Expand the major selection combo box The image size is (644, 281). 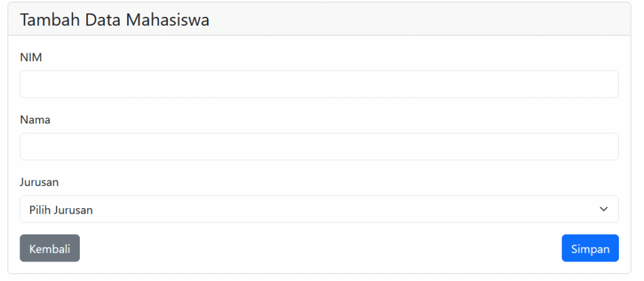coord(319,209)
